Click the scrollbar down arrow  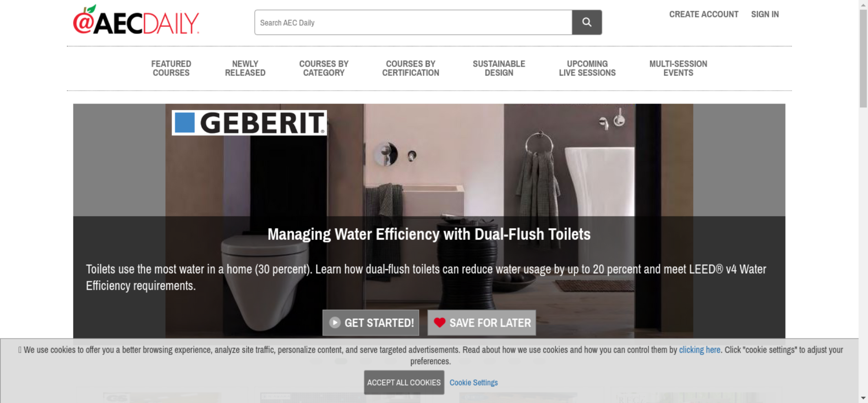(x=863, y=398)
